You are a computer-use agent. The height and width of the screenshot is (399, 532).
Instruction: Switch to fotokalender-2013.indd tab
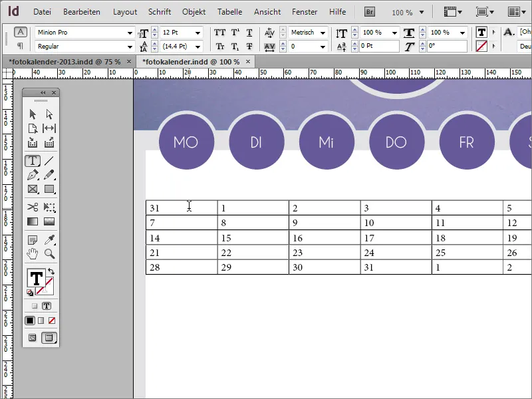[65, 62]
